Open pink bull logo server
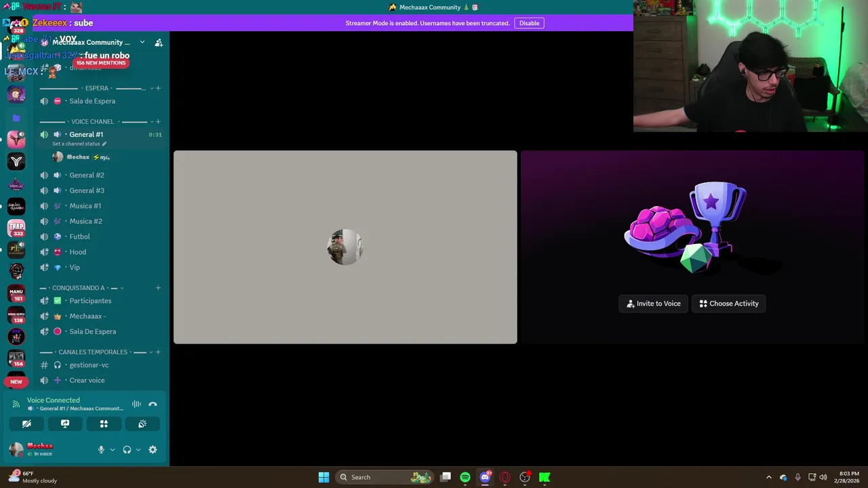 coord(16,140)
